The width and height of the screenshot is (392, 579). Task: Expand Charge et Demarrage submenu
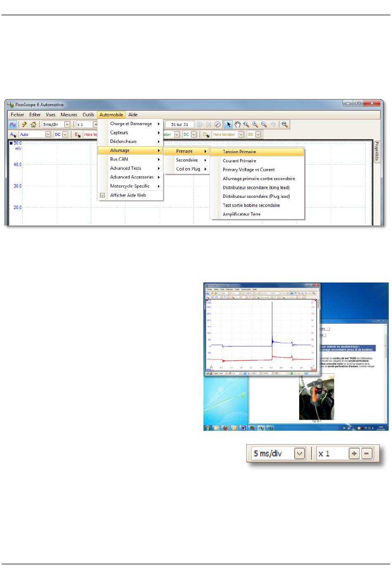130,123
